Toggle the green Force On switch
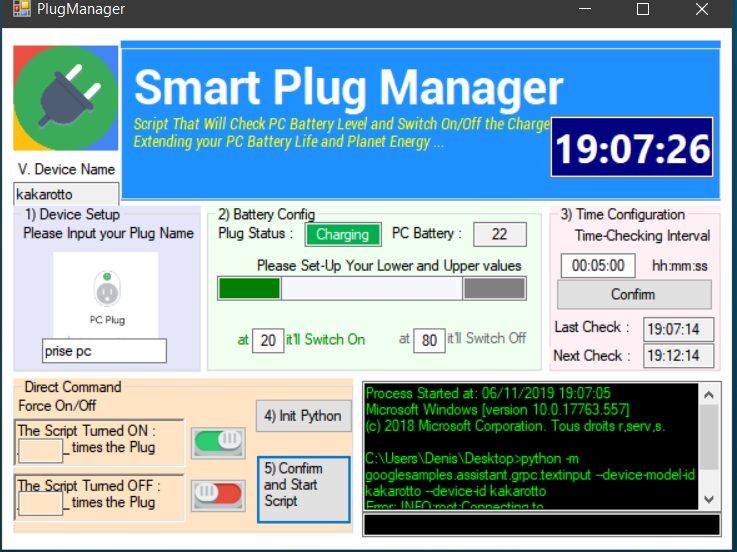This screenshot has height=552, width=737. click(218, 439)
